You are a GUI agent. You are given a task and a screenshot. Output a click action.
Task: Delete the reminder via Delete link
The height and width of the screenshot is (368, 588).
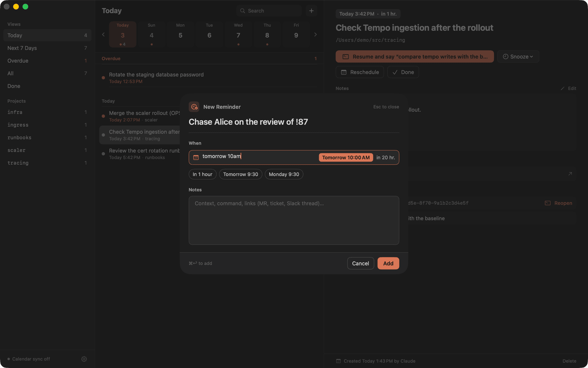[569, 361]
